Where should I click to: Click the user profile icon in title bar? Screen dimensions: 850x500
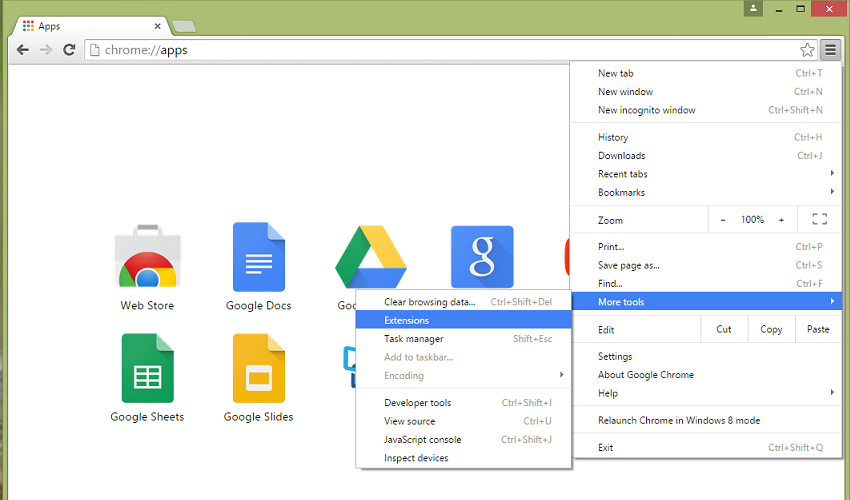pyautogui.click(x=753, y=9)
